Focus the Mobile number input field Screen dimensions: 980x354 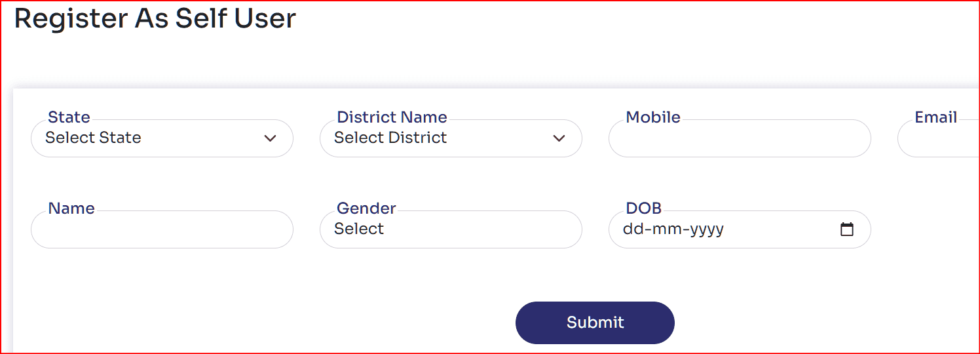tap(740, 138)
